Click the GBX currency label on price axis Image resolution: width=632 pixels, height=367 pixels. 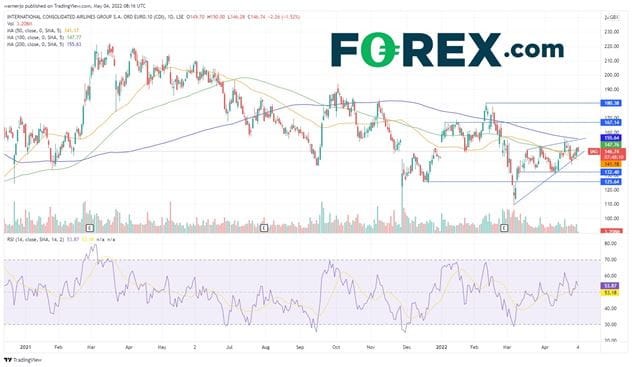pos(611,17)
